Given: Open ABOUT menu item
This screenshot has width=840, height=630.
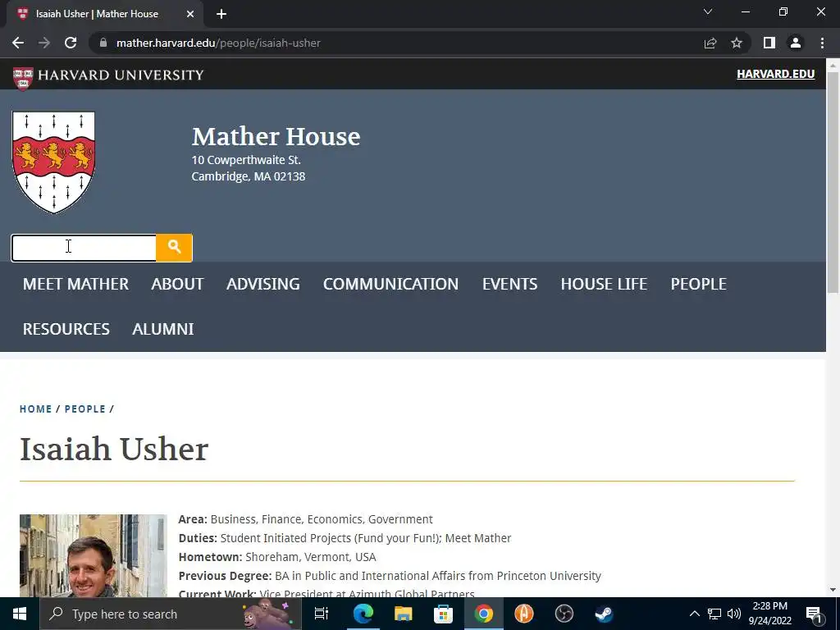Looking at the screenshot, I should (177, 284).
